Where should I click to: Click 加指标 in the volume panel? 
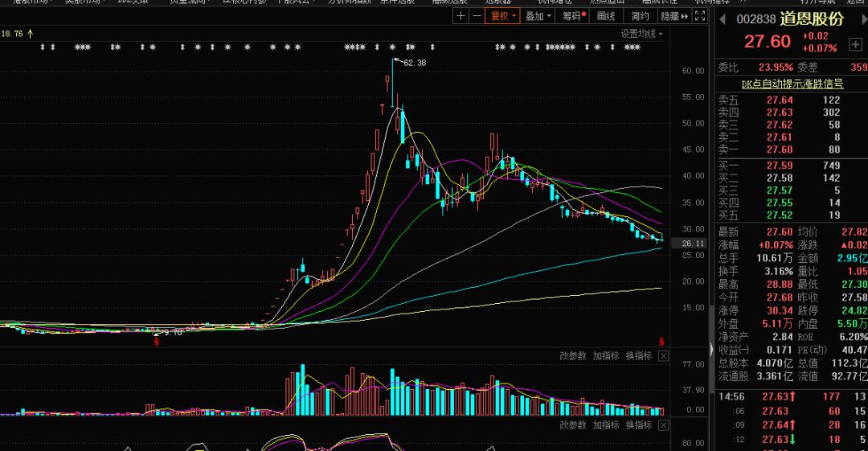606,356
